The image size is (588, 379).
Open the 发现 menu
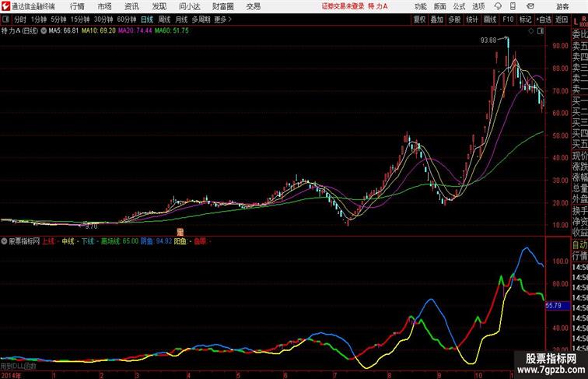tap(159, 6)
